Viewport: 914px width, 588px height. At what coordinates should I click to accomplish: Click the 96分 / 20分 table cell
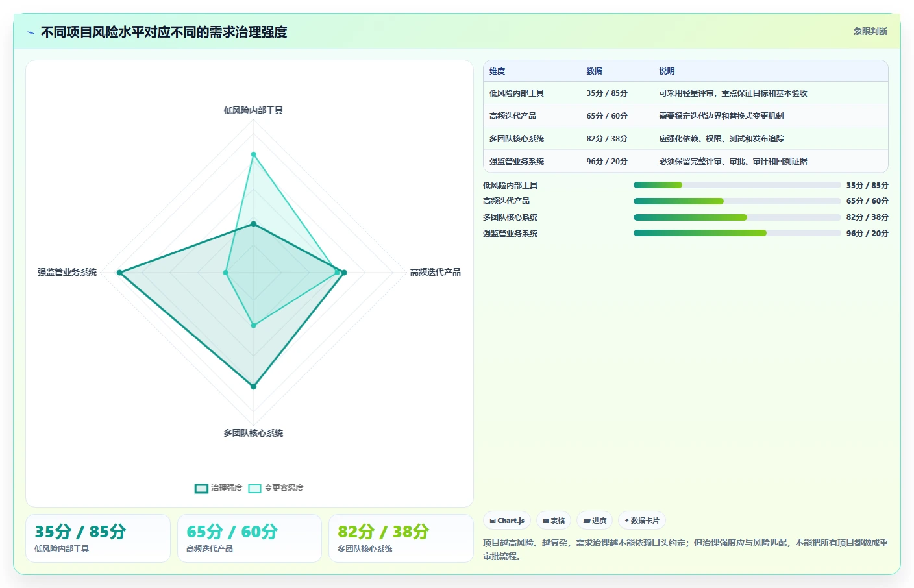click(607, 162)
